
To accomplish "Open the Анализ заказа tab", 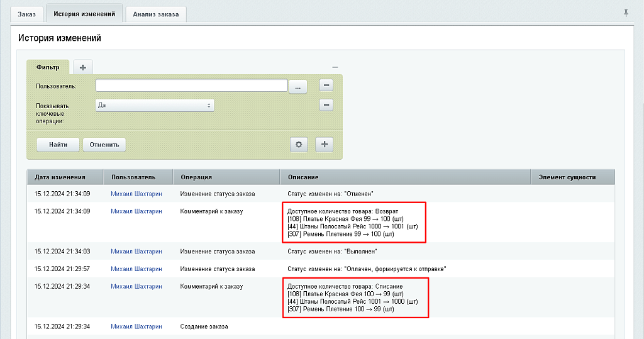I will pos(155,14).
